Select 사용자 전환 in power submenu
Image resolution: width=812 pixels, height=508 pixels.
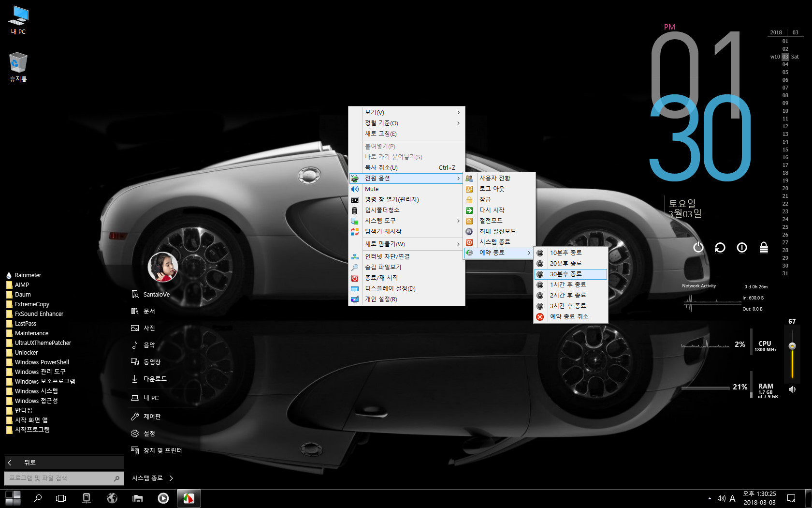tap(499, 178)
